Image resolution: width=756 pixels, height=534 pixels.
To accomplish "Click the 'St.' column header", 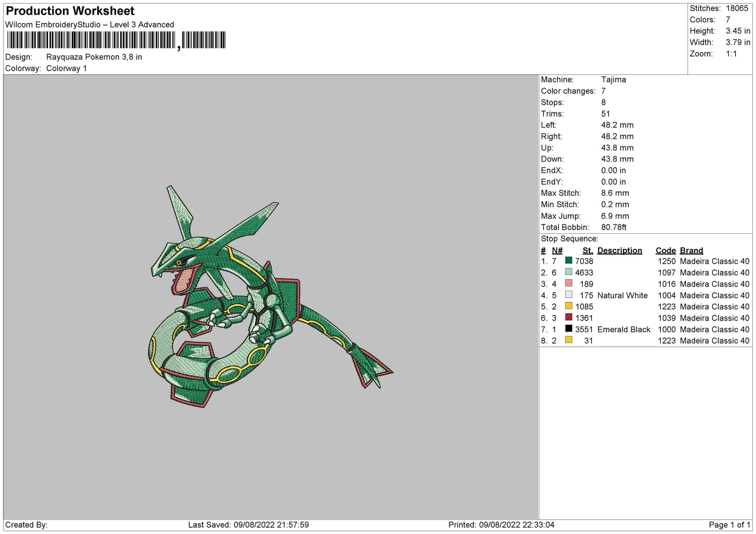I will (x=588, y=251).
